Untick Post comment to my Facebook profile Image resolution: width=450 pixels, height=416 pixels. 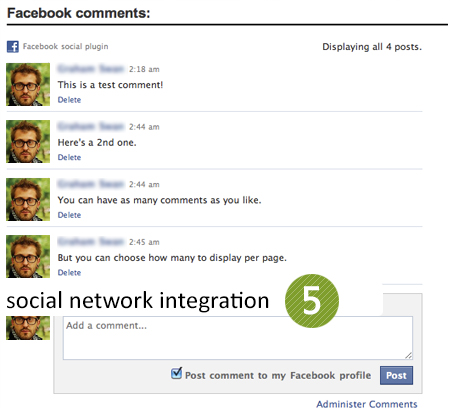pos(176,373)
